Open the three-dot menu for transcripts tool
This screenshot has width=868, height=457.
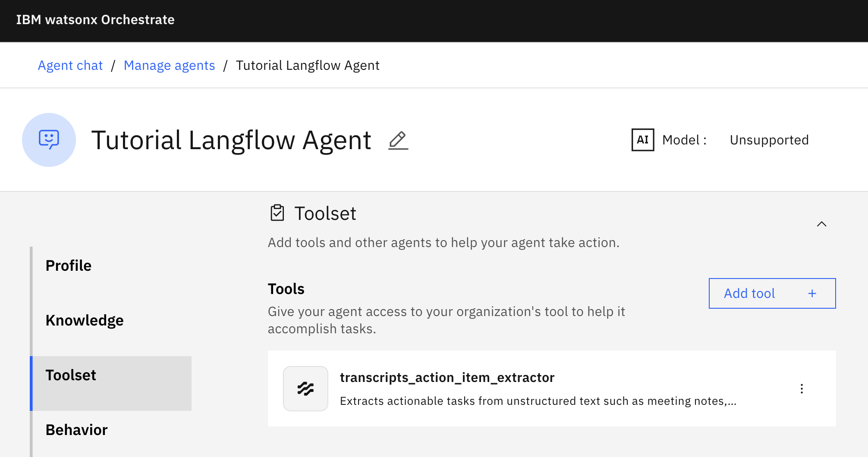pos(802,389)
